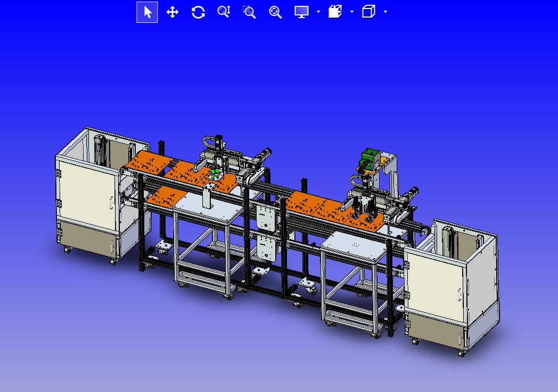The width and height of the screenshot is (558, 392).
Task: Select the left cabinet's cream door panel
Action: 87,194
